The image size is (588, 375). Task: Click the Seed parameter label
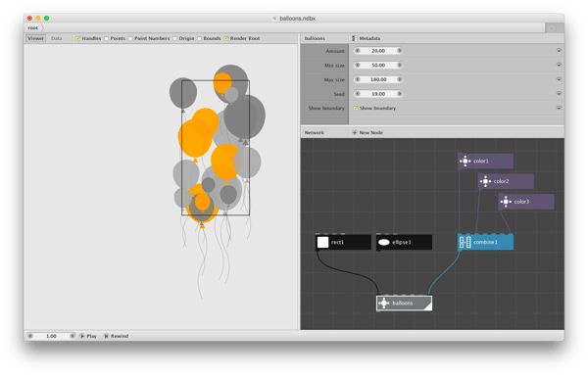[339, 94]
